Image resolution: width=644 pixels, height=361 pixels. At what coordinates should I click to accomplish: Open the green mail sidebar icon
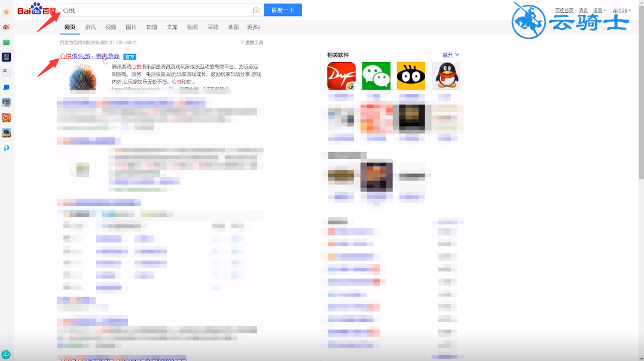click(6, 42)
